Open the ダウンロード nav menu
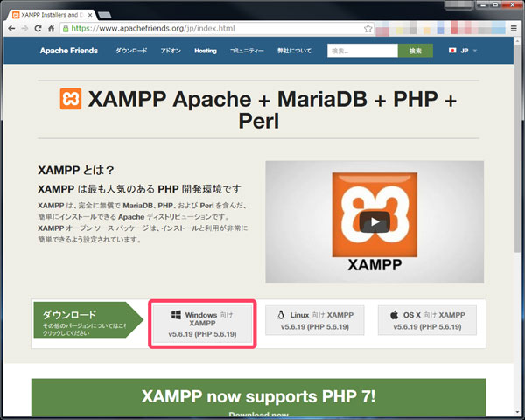Image resolution: width=525 pixels, height=420 pixels. coord(131,51)
